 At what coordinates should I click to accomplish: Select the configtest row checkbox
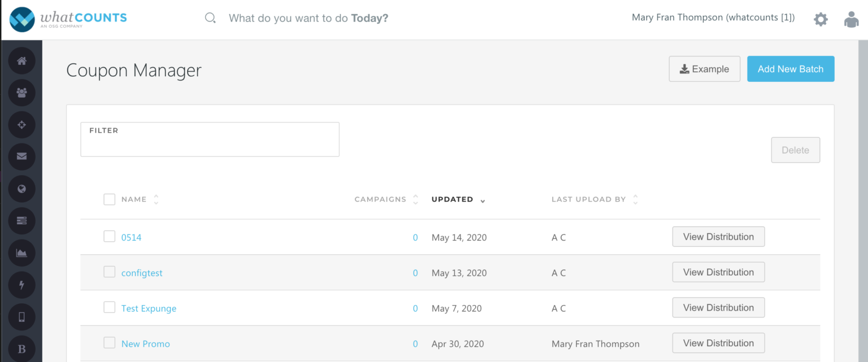click(x=110, y=272)
